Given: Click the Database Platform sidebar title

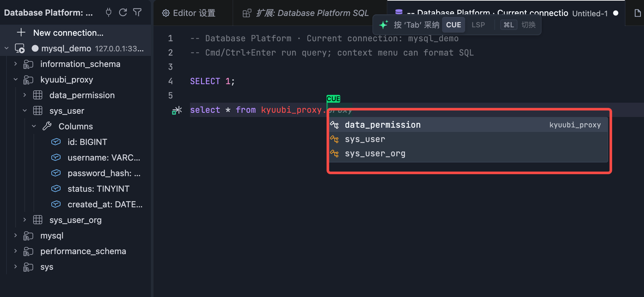Looking at the screenshot, I should [48, 13].
